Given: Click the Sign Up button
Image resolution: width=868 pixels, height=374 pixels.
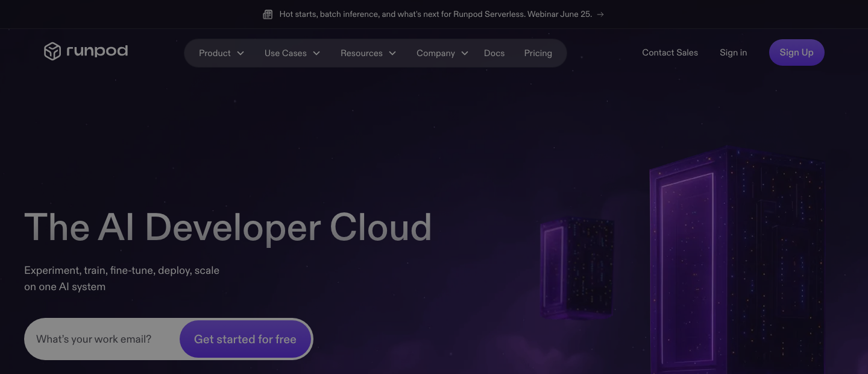Looking at the screenshot, I should pyautogui.click(x=796, y=52).
